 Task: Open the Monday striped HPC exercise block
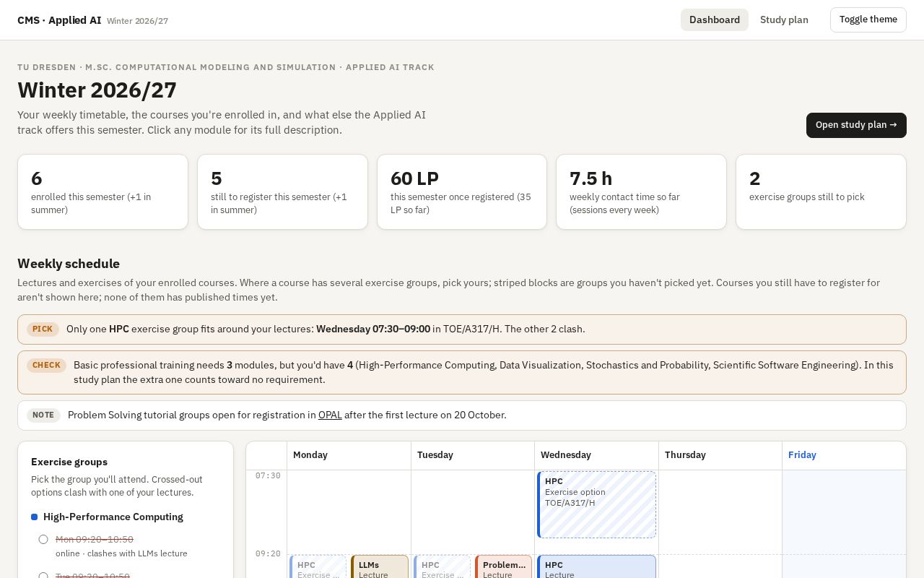coord(318,567)
